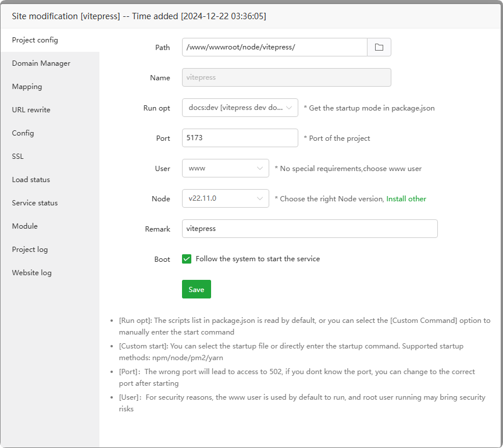This screenshot has width=503, height=448.
Task: Switch to the Domain Manager tab
Action: tap(41, 63)
